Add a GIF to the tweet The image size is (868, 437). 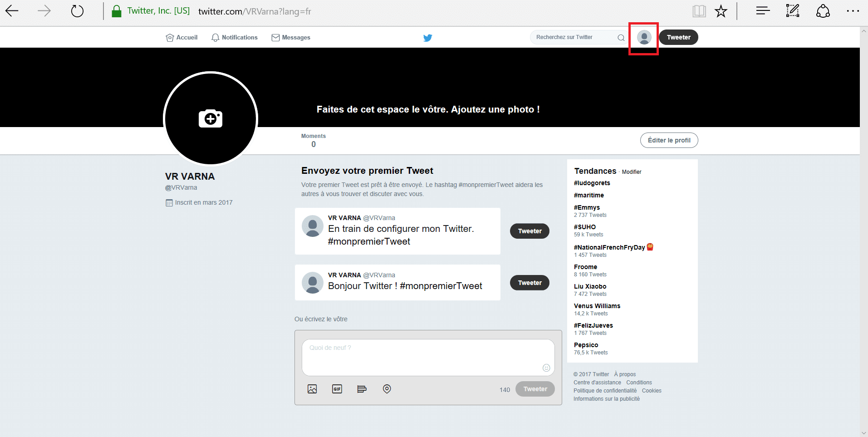coord(337,389)
